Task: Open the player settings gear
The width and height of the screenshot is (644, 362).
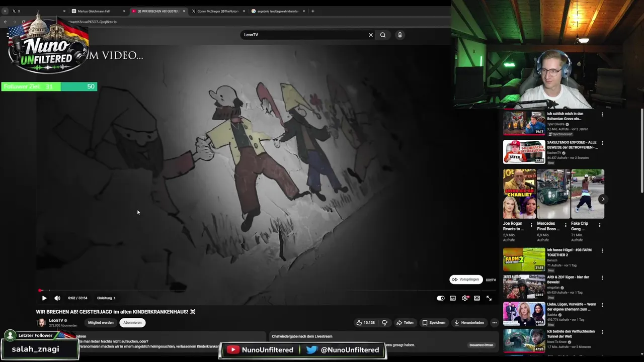Action: coord(465,298)
